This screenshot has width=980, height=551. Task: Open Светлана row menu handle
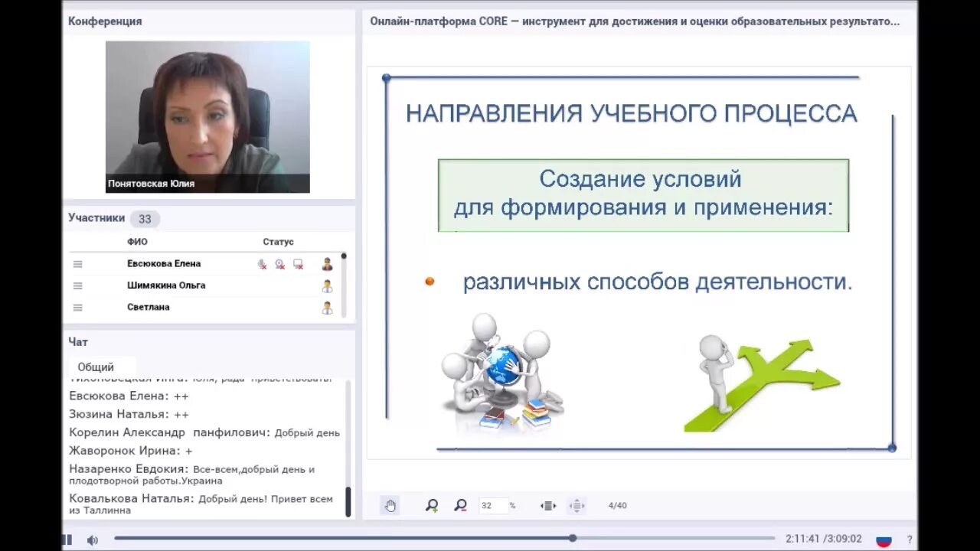(77, 307)
